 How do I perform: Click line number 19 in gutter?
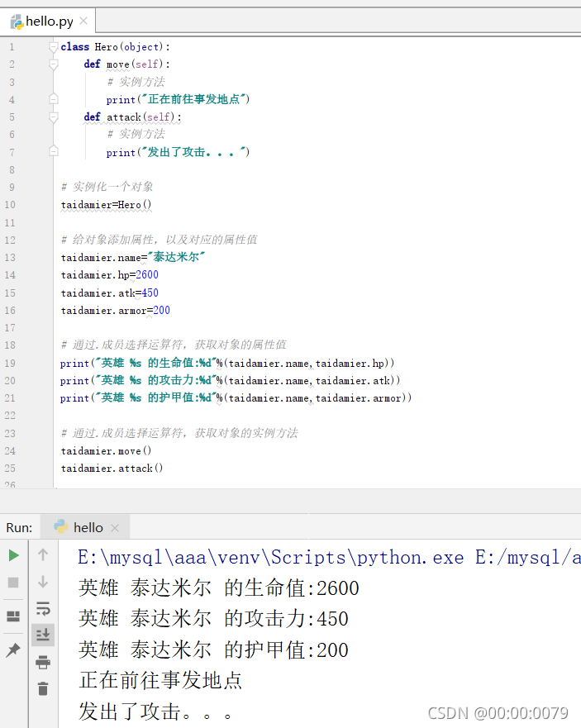pyautogui.click(x=10, y=363)
